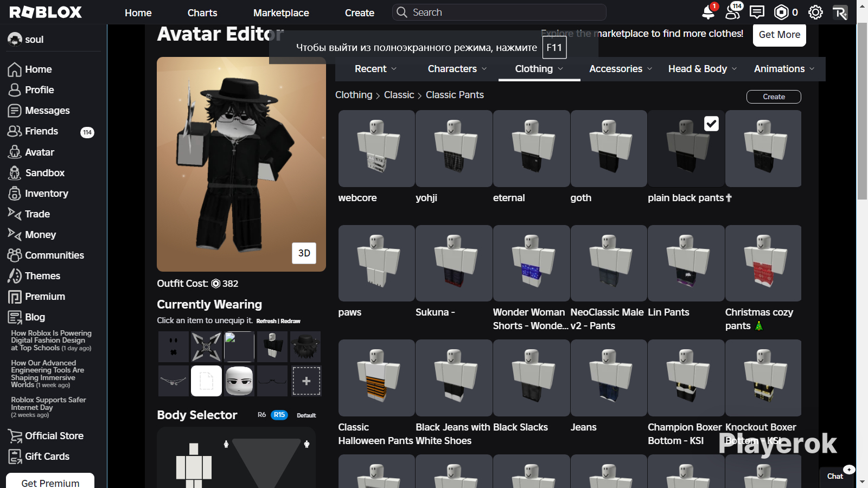This screenshot has height=488, width=868.
Task: Select the R6 body type
Action: click(261, 415)
